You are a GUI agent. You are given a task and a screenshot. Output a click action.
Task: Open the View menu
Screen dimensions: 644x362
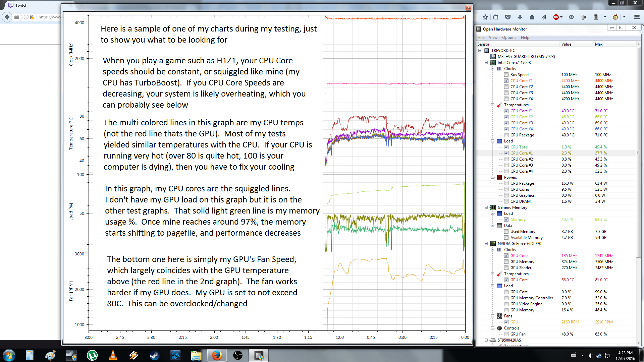(493, 38)
